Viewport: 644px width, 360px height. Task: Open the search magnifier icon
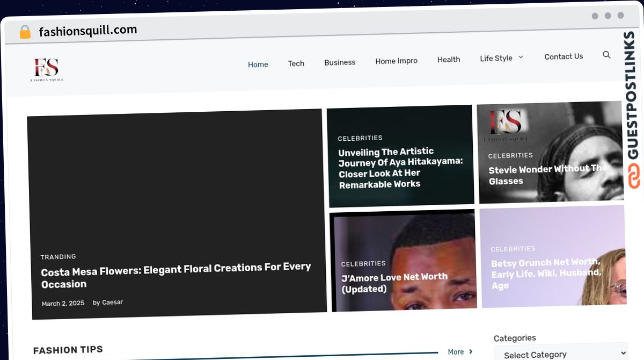coord(606,55)
